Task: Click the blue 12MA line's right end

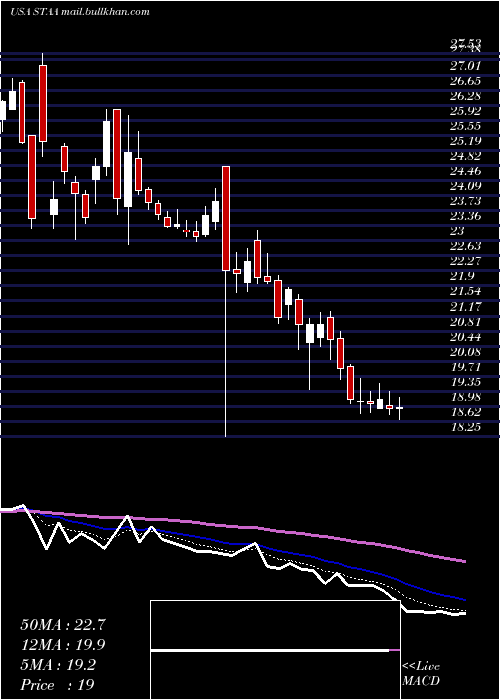Action: [x=464, y=600]
